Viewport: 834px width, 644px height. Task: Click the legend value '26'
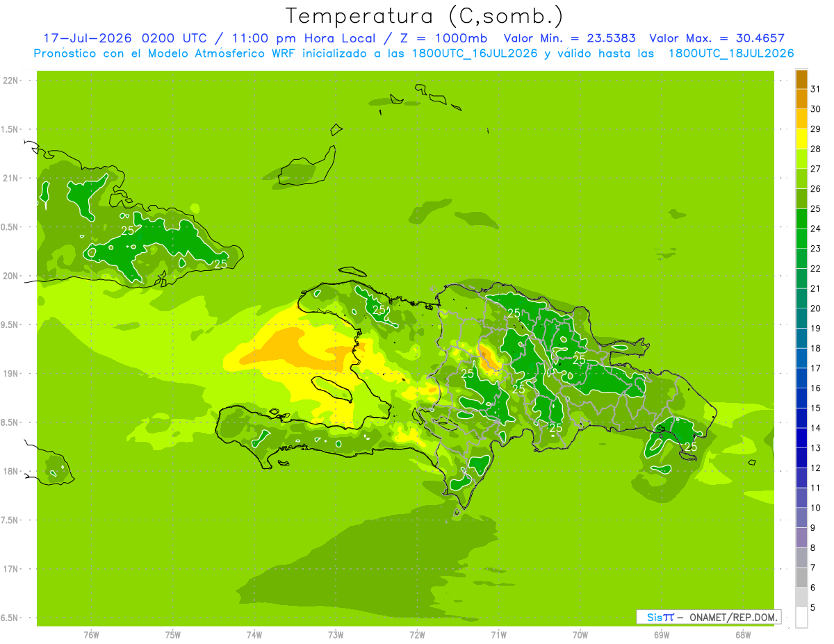click(815, 188)
